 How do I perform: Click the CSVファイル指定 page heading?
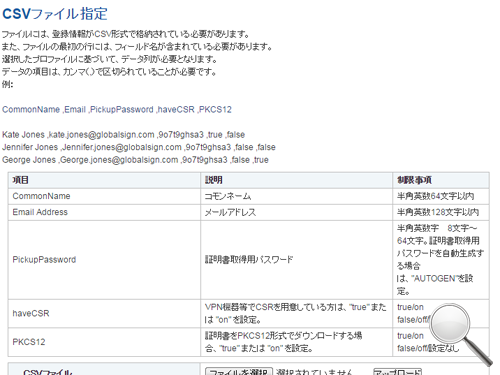[55, 14]
